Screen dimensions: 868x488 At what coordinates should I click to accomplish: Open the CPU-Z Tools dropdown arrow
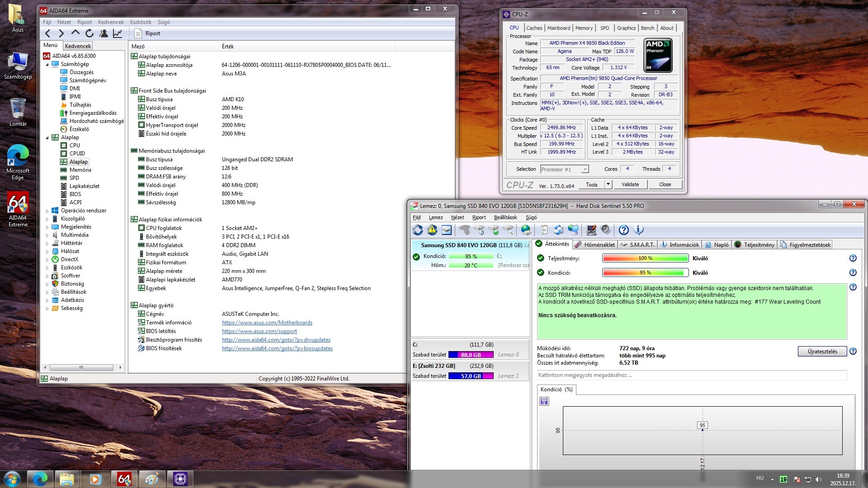608,184
